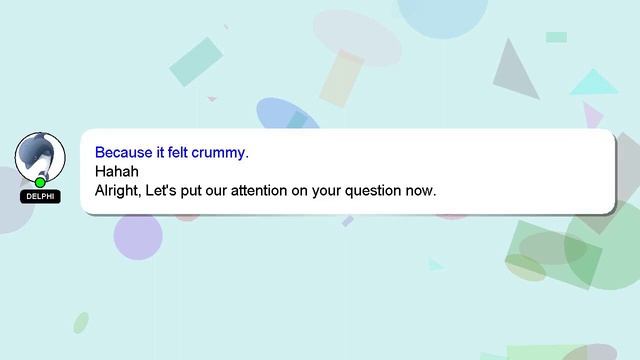Click the large light-blue circle at top
This screenshot has width=640, height=360.
click(x=443, y=16)
